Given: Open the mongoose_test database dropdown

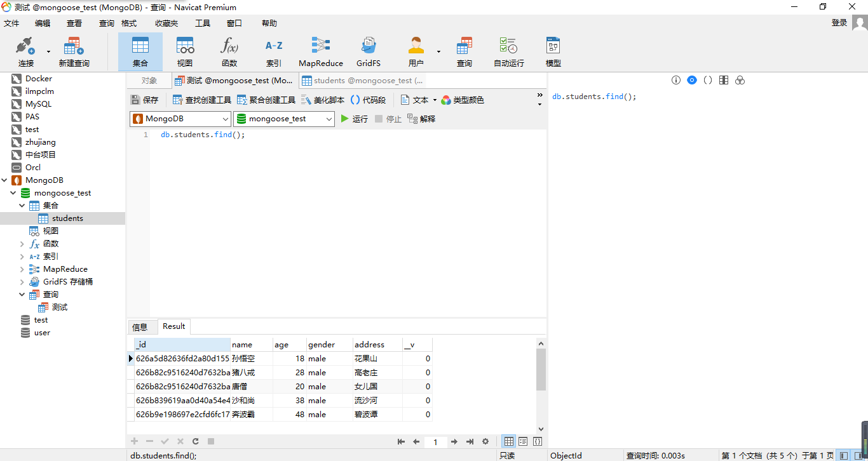Looking at the screenshot, I should [284, 119].
